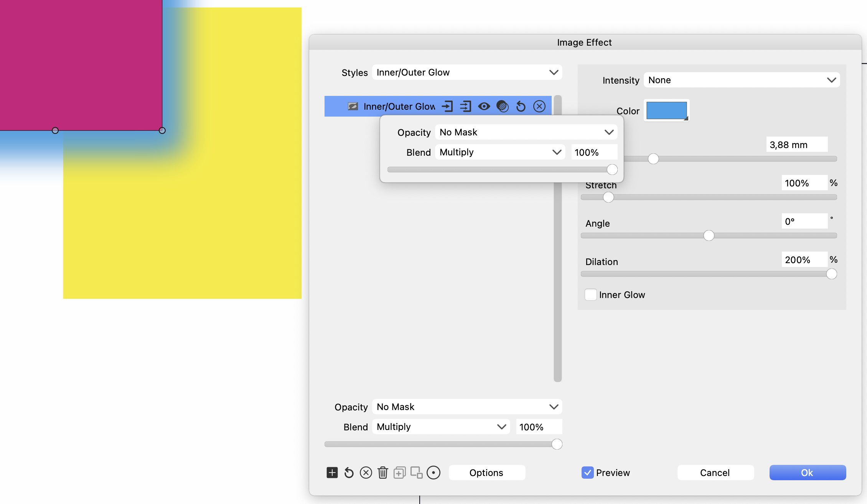Expand the Intensity dropdown showing None
867x504 pixels.
click(x=741, y=80)
